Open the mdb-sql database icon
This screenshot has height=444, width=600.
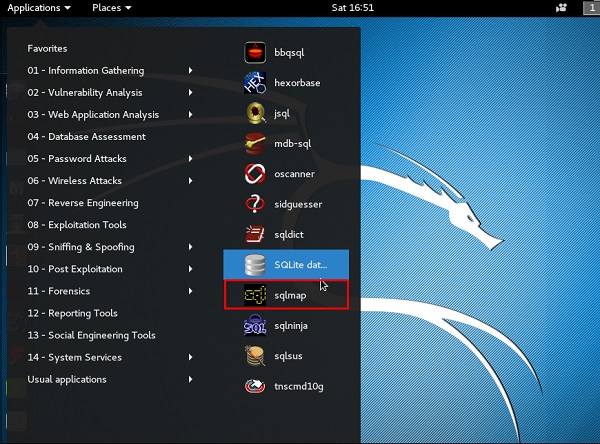[x=255, y=144]
